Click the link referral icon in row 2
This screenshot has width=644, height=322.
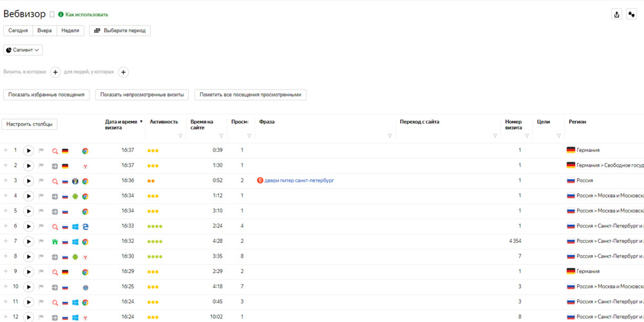[x=55, y=166]
